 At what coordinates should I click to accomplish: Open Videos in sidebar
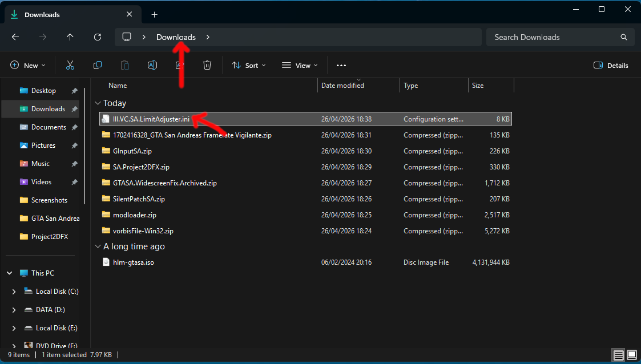tap(41, 182)
